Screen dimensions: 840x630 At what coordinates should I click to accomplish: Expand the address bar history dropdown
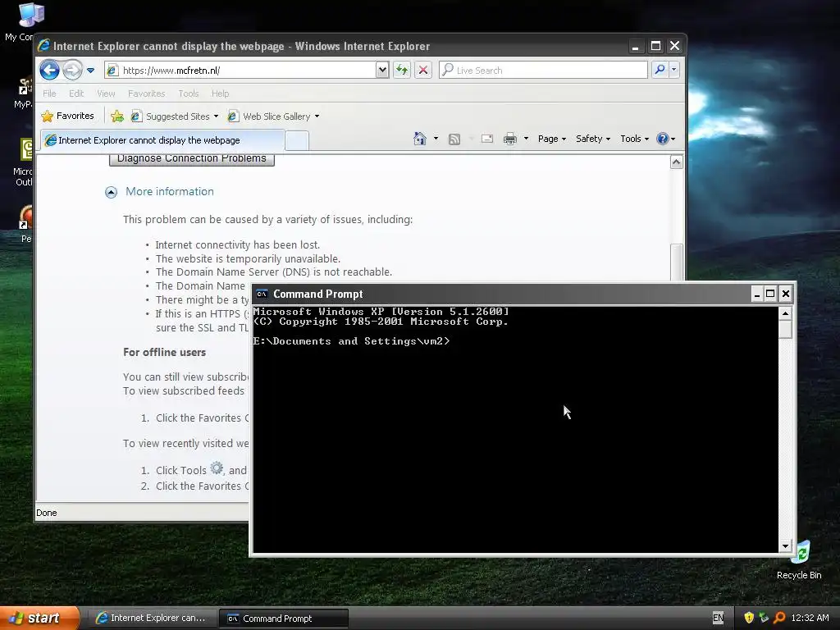point(382,71)
